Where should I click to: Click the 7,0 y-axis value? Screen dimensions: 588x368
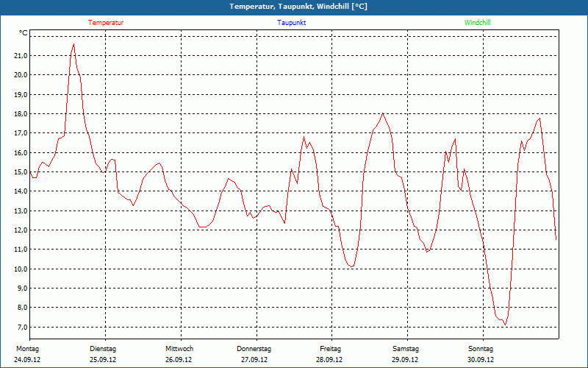(x=22, y=327)
